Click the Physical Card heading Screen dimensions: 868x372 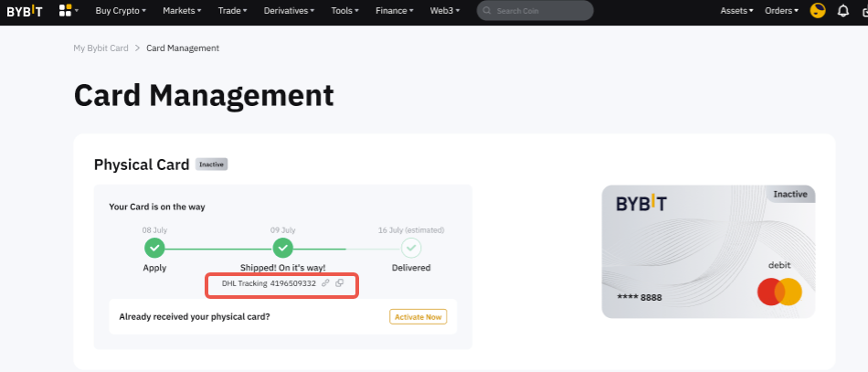[142, 165]
